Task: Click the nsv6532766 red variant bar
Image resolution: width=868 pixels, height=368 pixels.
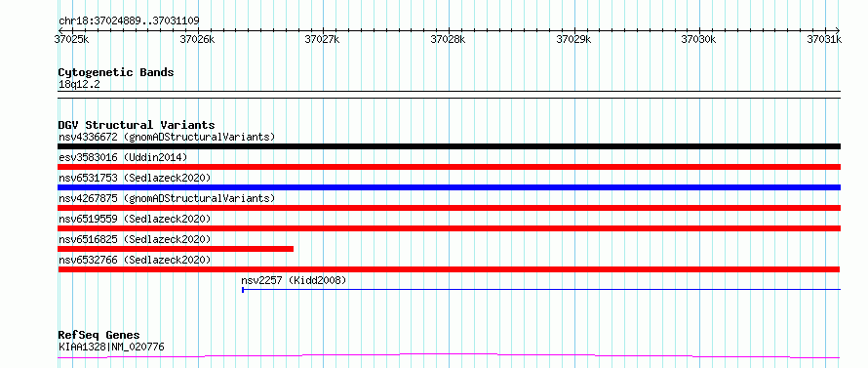Action: tap(449, 269)
